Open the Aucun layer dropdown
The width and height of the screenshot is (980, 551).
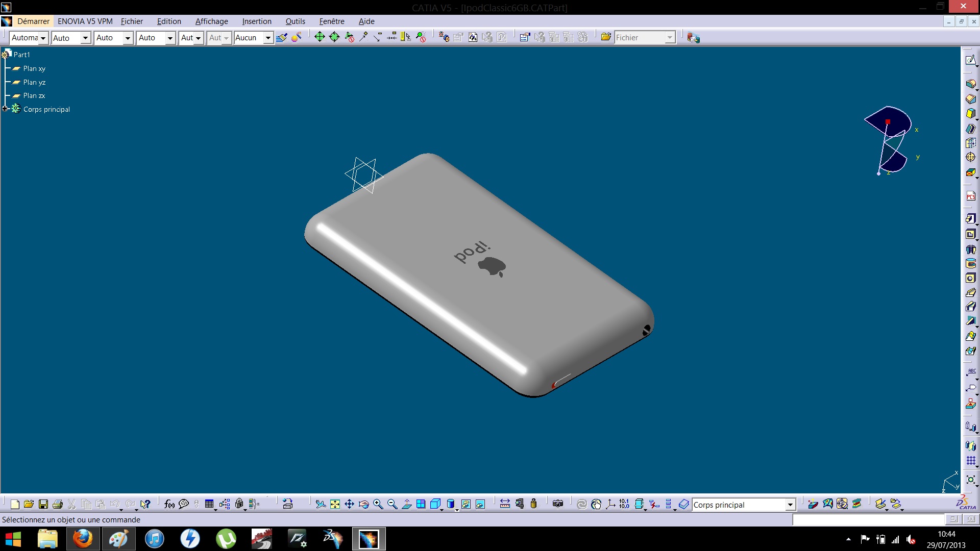267,38
